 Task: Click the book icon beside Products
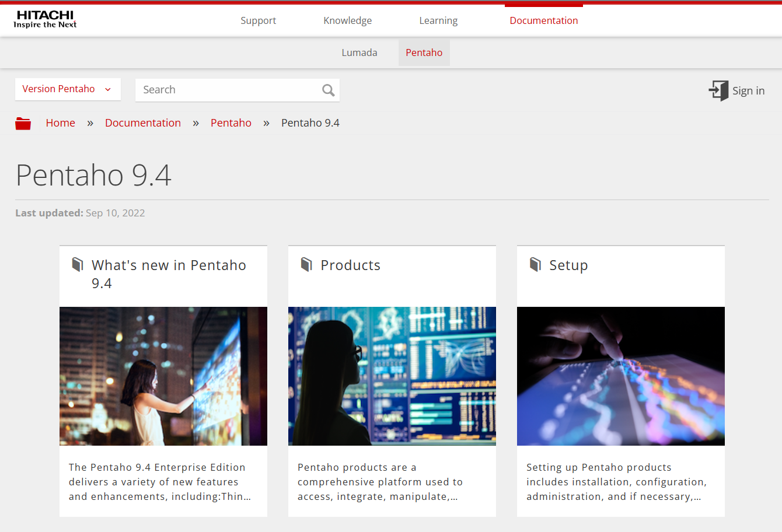tap(306, 265)
